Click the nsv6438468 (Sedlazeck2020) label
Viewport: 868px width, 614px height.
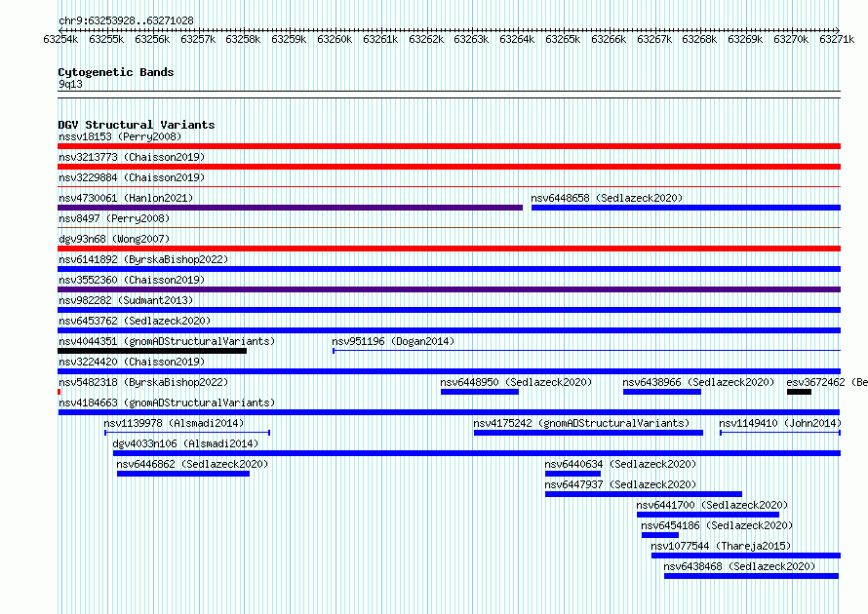(x=739, y=566)
